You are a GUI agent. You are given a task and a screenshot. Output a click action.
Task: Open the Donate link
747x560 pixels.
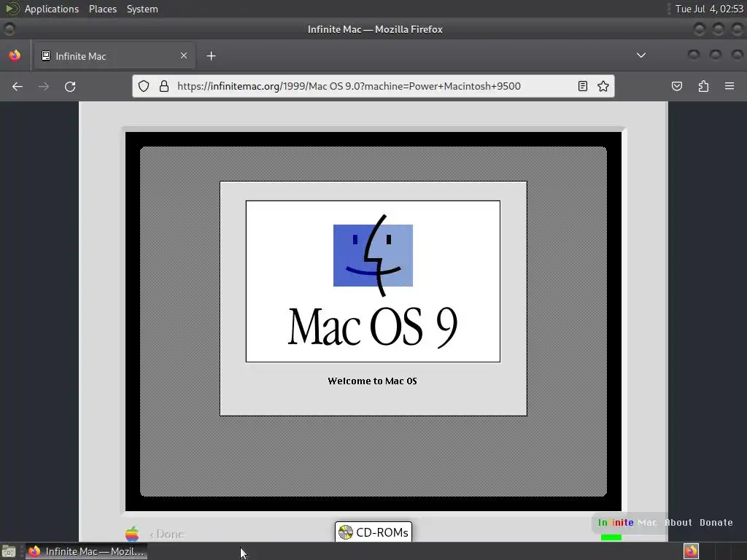716,522
